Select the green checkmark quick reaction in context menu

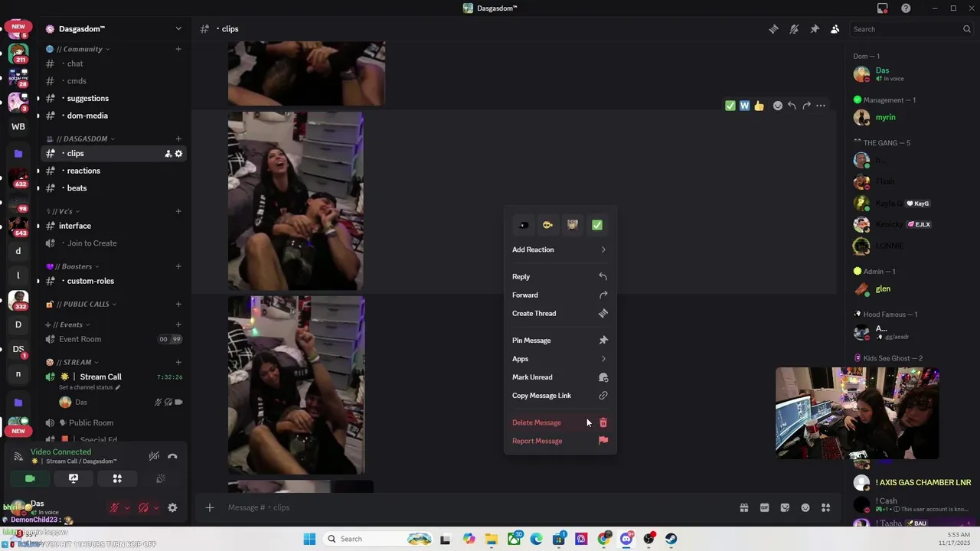pyautogui.click(x=597, y=225)
